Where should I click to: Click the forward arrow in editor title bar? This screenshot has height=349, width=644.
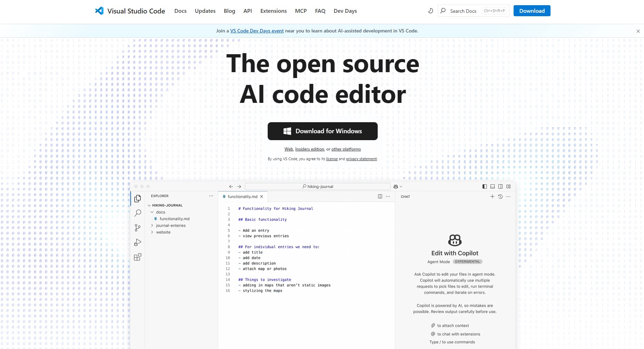(x=239, y=186)
